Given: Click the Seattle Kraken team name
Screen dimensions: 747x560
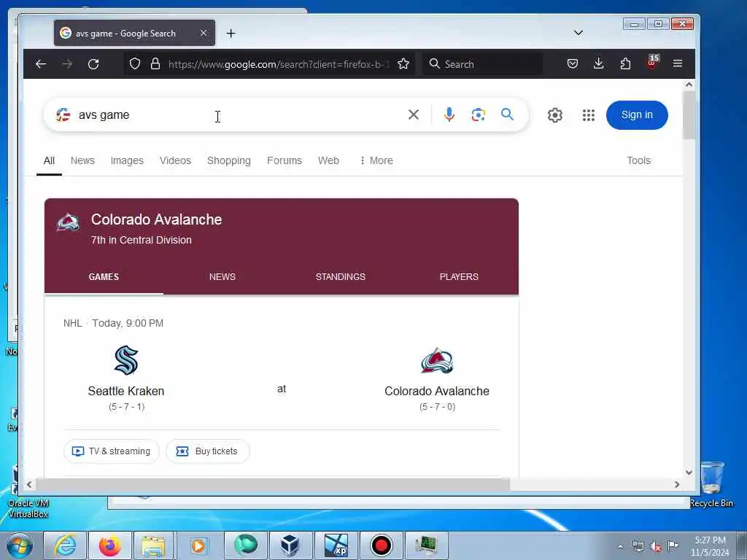Looking at the screenshot, I should 125,391.
